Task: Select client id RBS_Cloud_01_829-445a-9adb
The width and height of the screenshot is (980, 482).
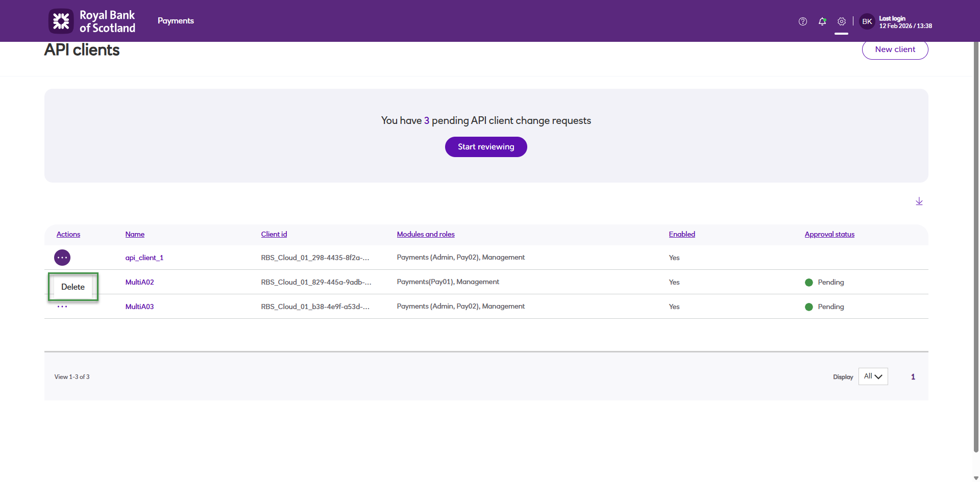Action: click(316, 282)
